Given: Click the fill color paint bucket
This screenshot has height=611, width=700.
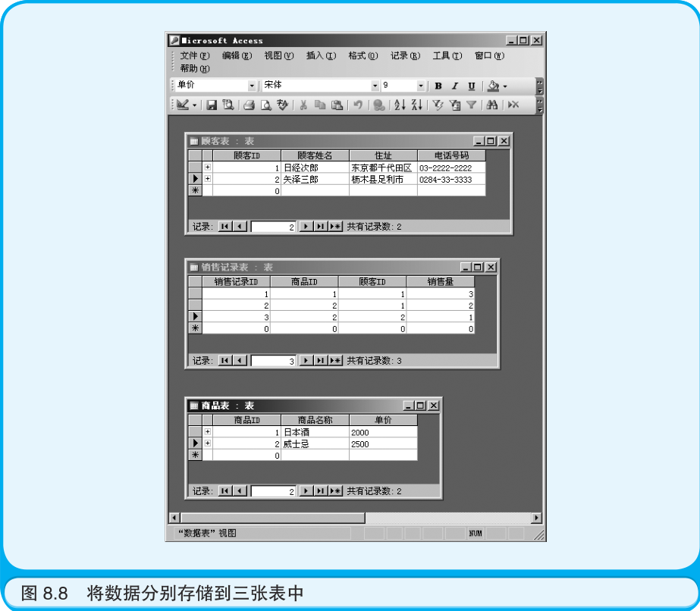Looking at the screenshot, I should click(x=493, y=86).
